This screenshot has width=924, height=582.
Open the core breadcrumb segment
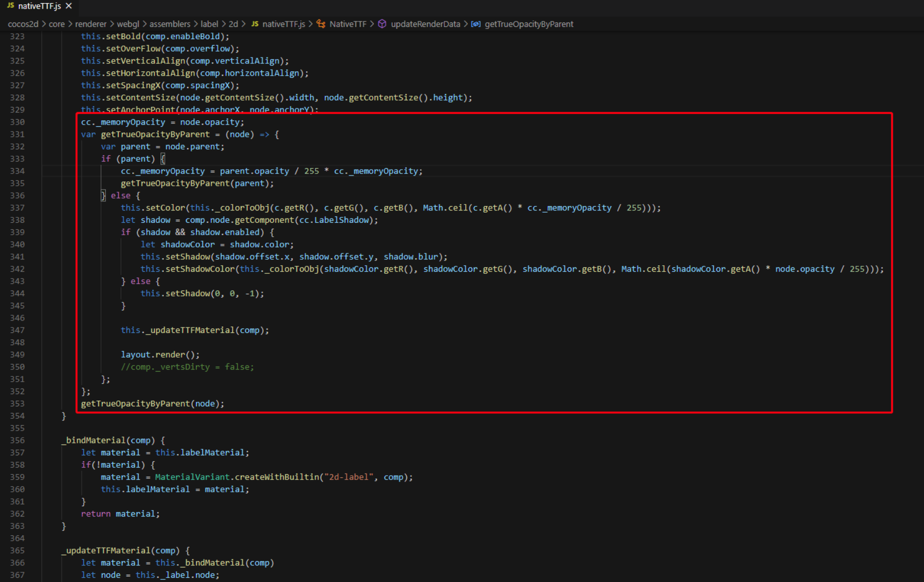point(56,24)
